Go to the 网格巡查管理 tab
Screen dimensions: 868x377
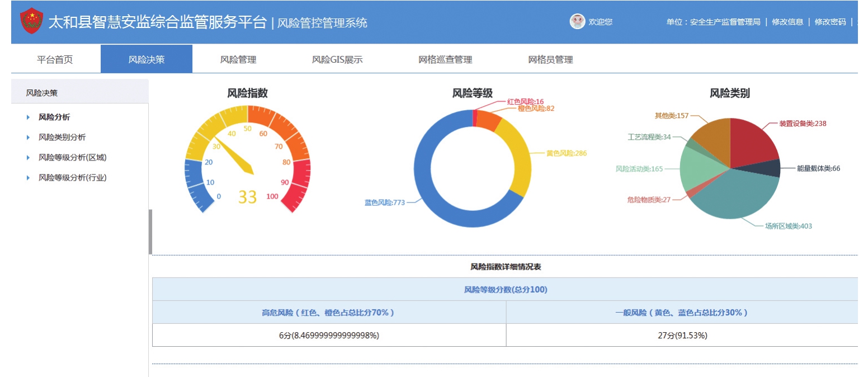445,59
